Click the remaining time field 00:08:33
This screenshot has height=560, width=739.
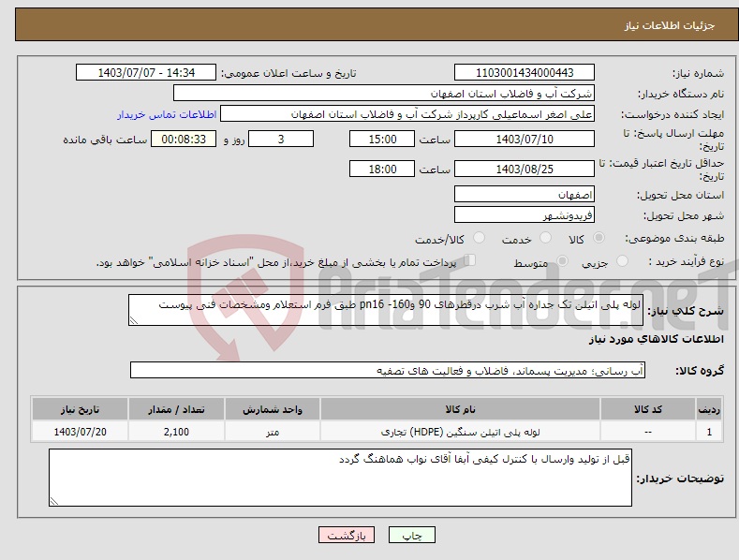tap(184, 139)
